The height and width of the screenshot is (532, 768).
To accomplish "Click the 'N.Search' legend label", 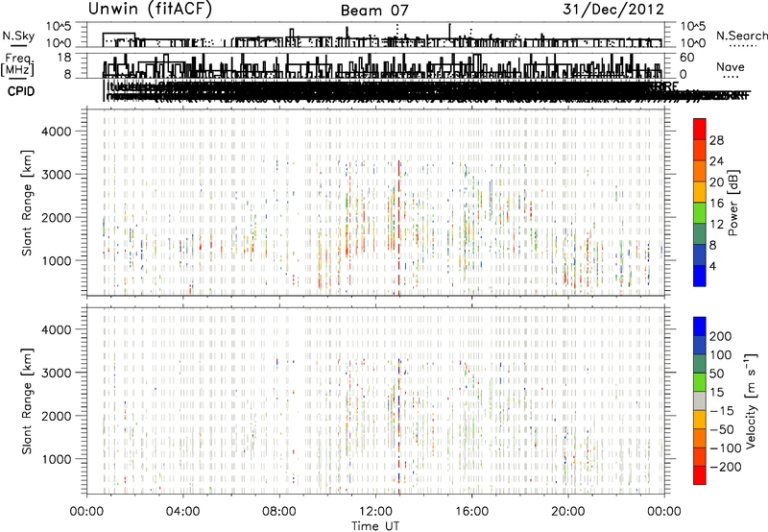I will (x=741, y=36).
